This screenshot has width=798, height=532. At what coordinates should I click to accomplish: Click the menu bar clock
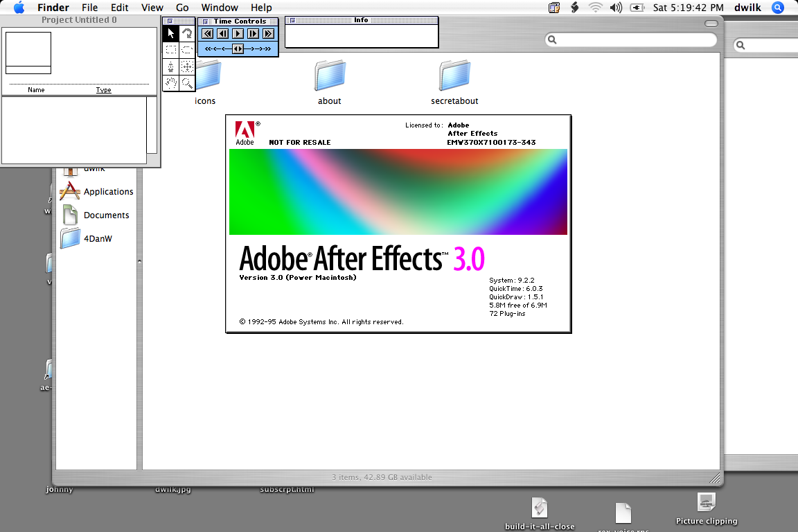(x=688, y=8)
